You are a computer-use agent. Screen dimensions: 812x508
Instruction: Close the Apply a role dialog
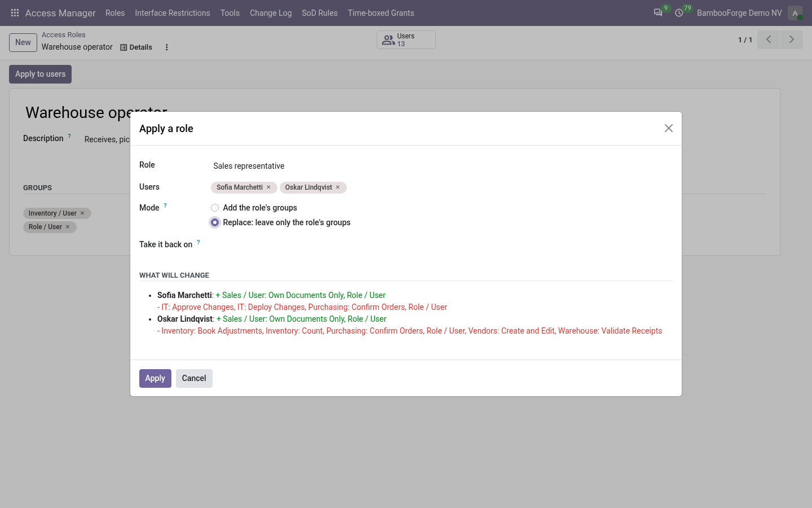[x=669, y=128]
